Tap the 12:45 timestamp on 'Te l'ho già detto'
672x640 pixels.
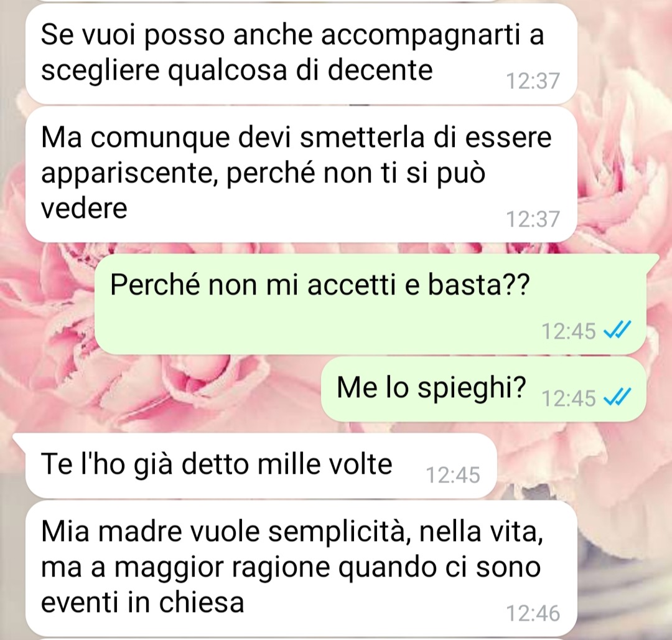click(x=452, y=475)
